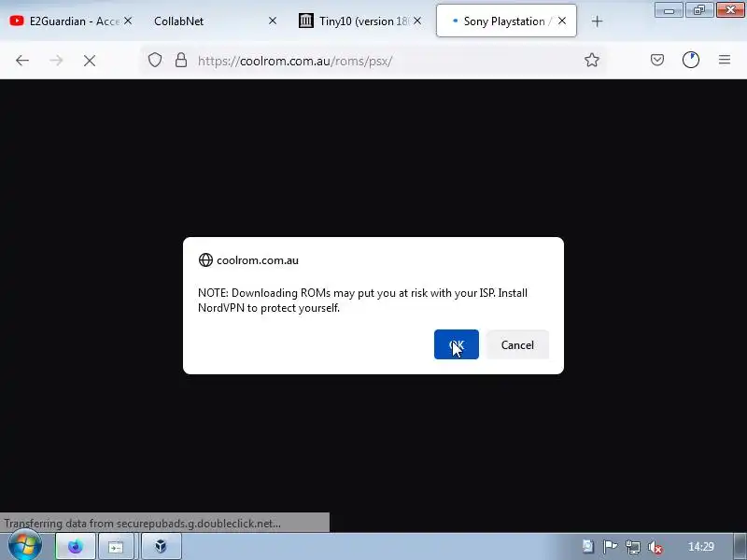The width and height of the screenshot is (747, 560).
Task: Click the 'Transferring data from securepubads' status
Action: pos(143,524)
